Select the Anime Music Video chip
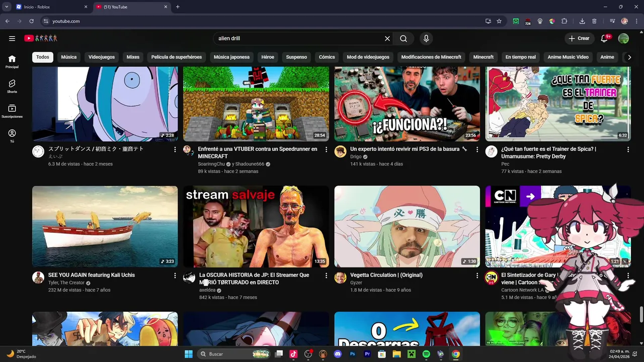The width and height of the screenshot is (644, 362). coord(568,57)
